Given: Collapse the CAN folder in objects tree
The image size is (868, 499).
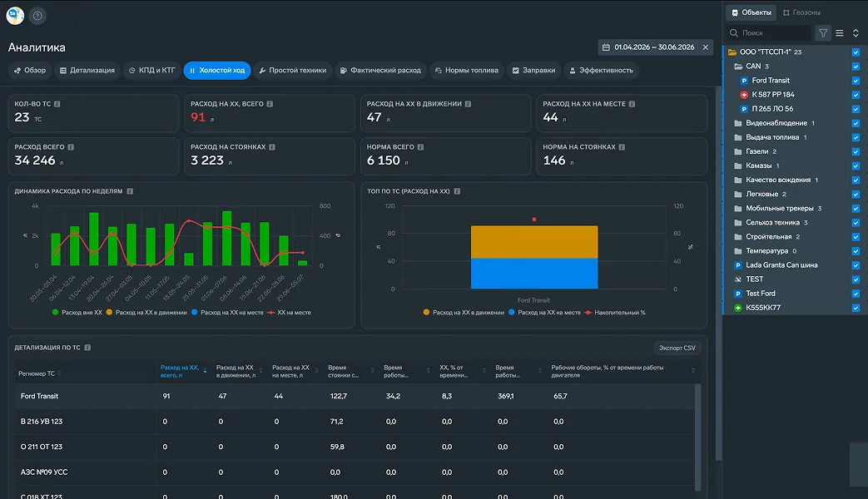Looking at the screenshot, I should point(738,67).
